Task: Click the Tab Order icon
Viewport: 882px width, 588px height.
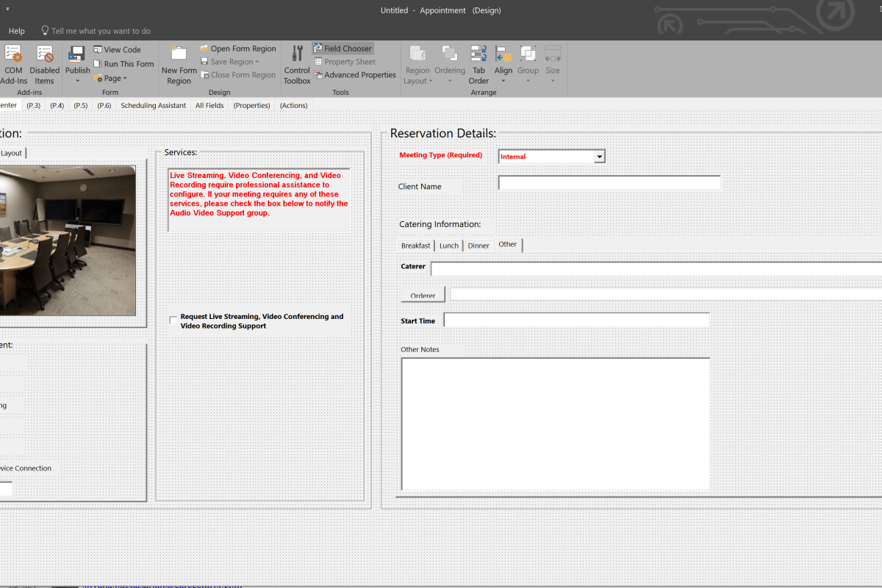Action: coord(478,65)
